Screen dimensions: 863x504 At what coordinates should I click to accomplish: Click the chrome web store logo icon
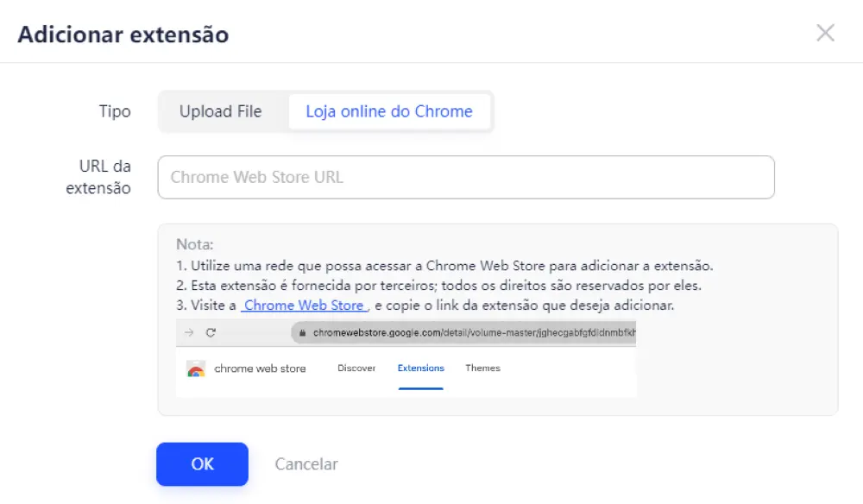coord(196,369)
